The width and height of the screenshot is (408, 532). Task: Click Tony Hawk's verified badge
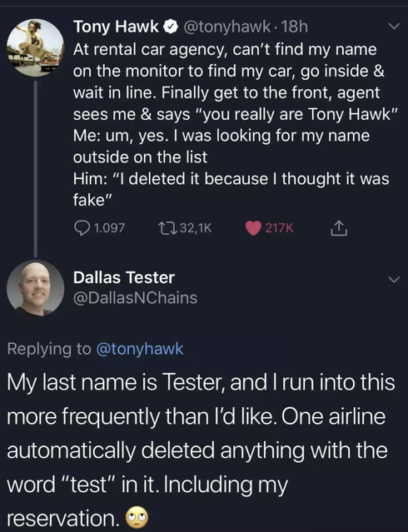coord(171,27)
